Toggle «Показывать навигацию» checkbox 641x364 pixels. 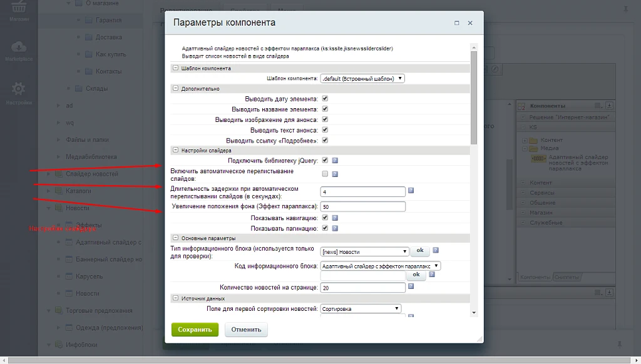point(325,218)
